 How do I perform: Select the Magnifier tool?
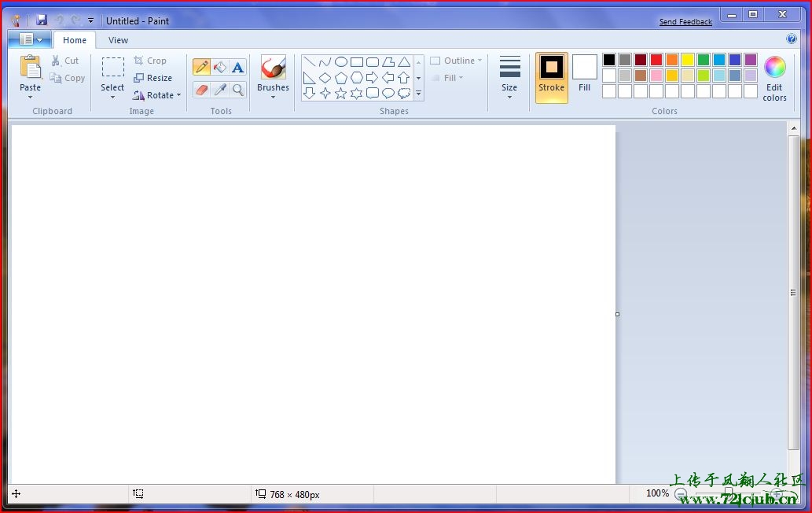click(x=238, y=90)
